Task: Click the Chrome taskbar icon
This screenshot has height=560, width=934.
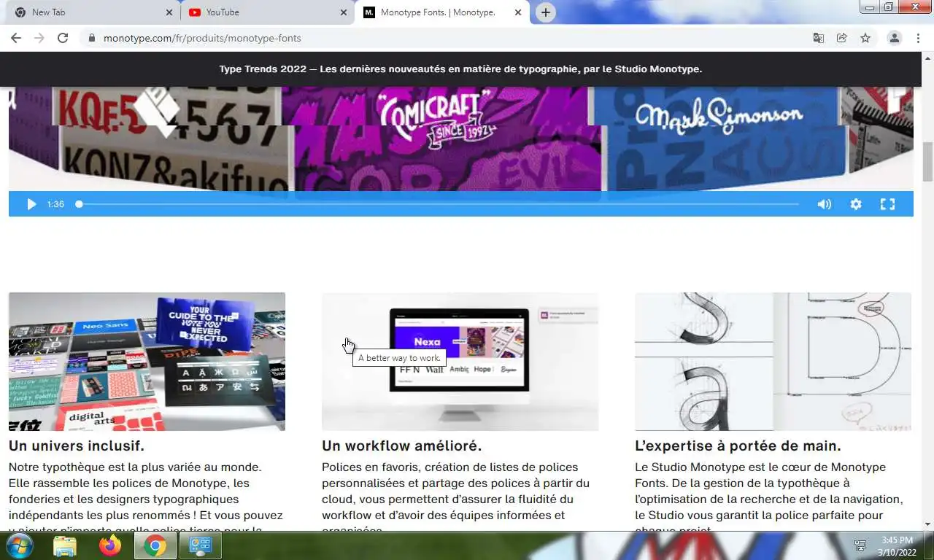Action: [155, 545]
